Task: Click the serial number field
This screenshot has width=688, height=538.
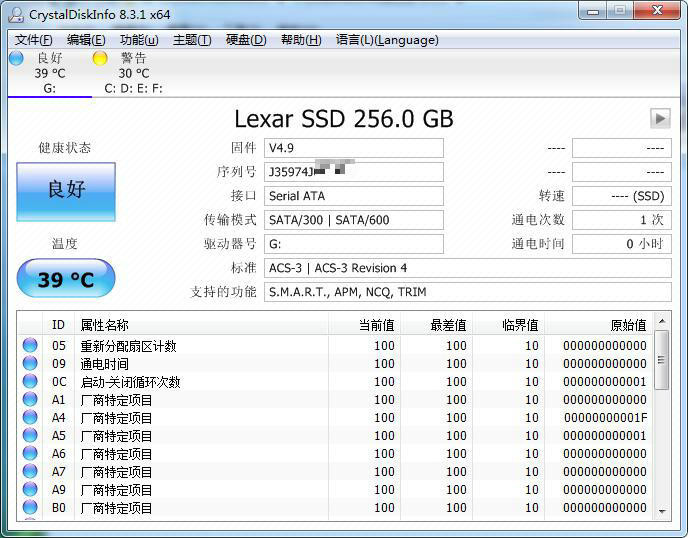Action: [353, 172]
